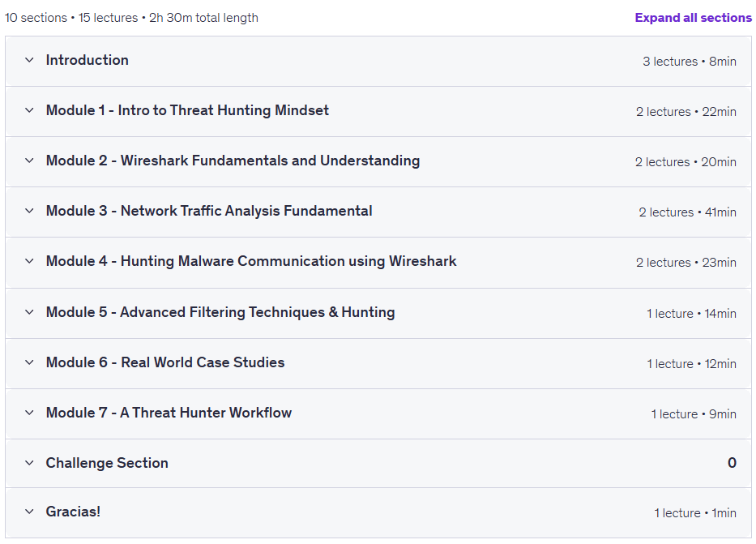Viewport: 756px width, 544px height.
Task: Click the '2 lectures • 41min' text
Action: point(688,212)
